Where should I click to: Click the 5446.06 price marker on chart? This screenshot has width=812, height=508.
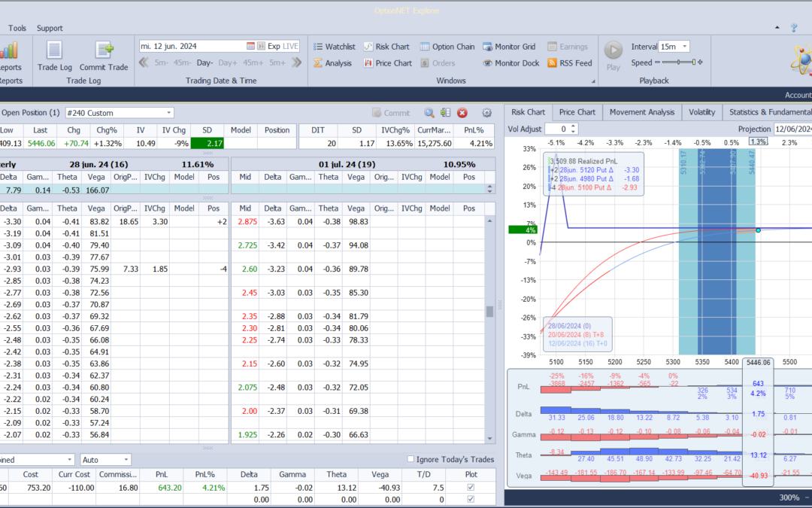pos(758,362)
